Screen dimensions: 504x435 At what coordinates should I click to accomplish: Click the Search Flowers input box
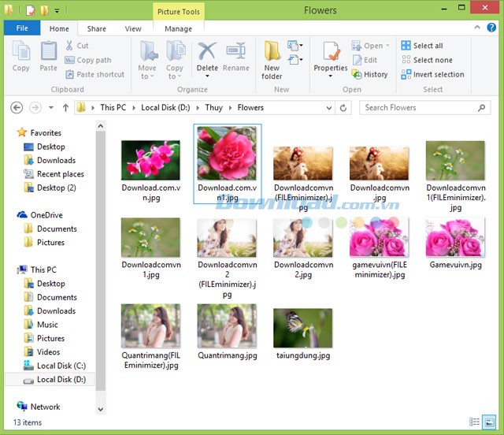coord(419,107)
